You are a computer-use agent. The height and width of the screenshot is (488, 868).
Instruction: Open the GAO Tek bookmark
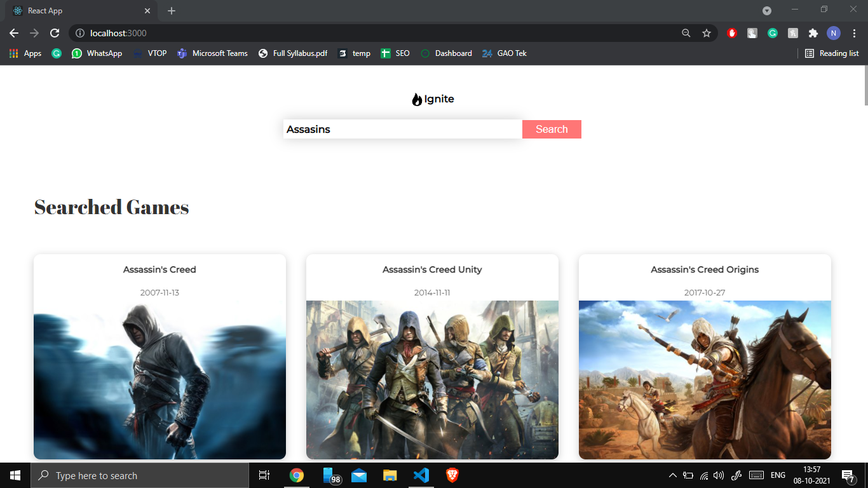pyautogui.click(x=505, y=53)
